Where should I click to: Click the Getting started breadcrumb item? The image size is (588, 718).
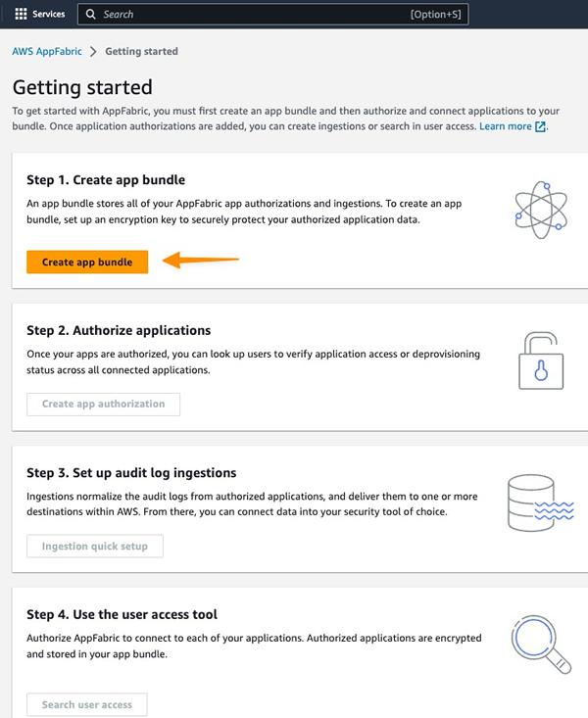click(x=141, y=52)
